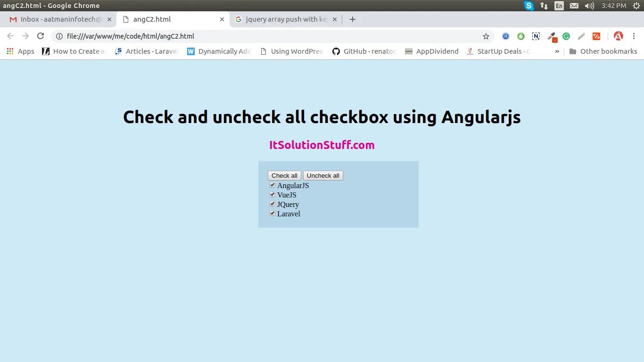Focus the address bar URL field
This screenshot has height=362, width=644.
[x=273, y=36]
